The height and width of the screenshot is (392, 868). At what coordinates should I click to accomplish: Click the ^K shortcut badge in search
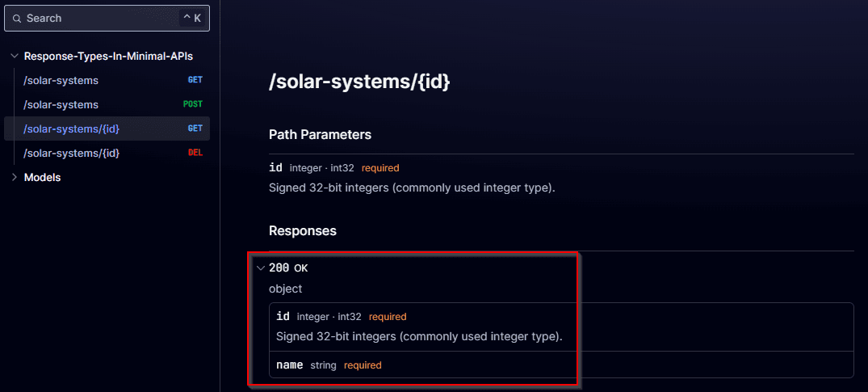pos(192,19)
